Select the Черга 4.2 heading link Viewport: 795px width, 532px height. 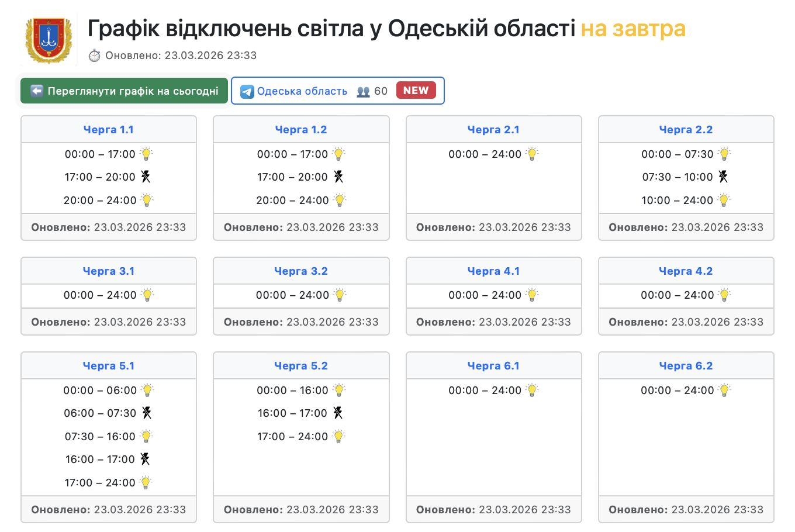coord(686,271)
